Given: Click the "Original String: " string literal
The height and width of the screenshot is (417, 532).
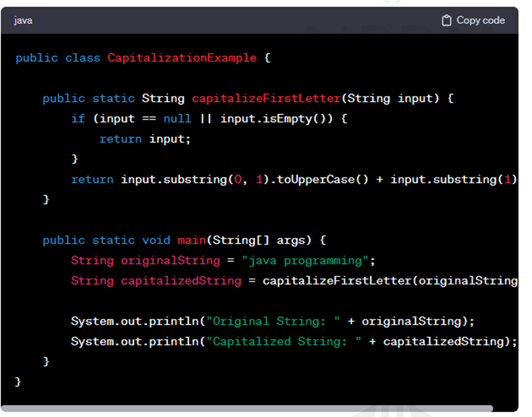Looking at the screenshot, I should click(x=273, y=321).
